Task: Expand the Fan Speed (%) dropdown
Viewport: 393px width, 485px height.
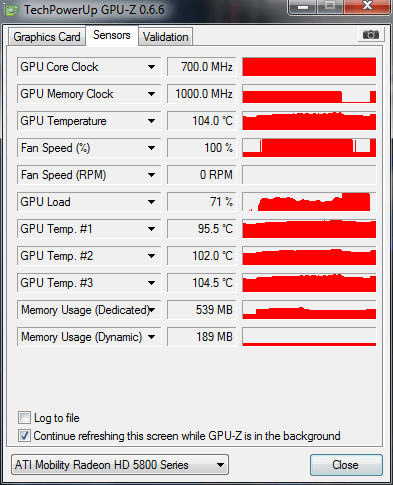Action: click(151, 148)
